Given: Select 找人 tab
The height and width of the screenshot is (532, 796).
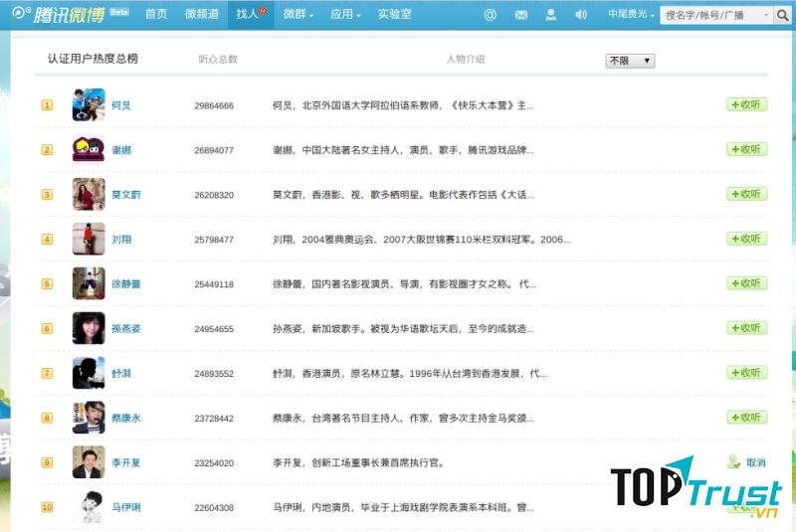Looking at the screenshot, I should pos(251,14).
